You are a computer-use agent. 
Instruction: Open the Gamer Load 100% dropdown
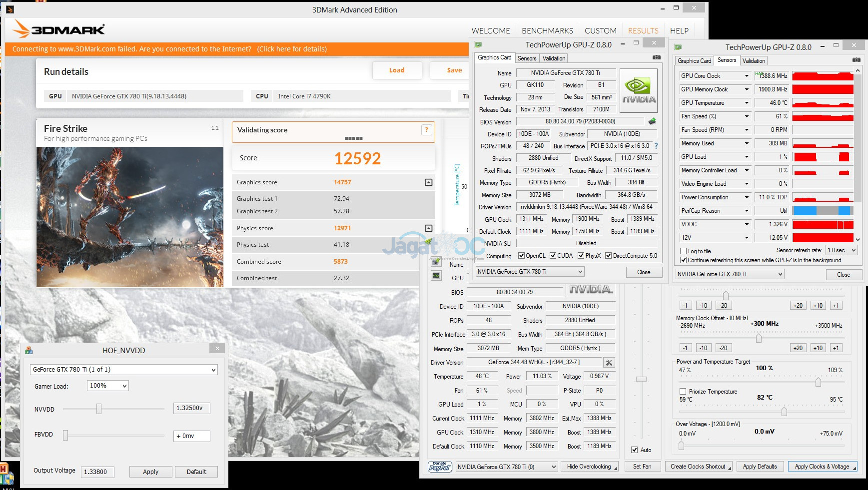108,386
